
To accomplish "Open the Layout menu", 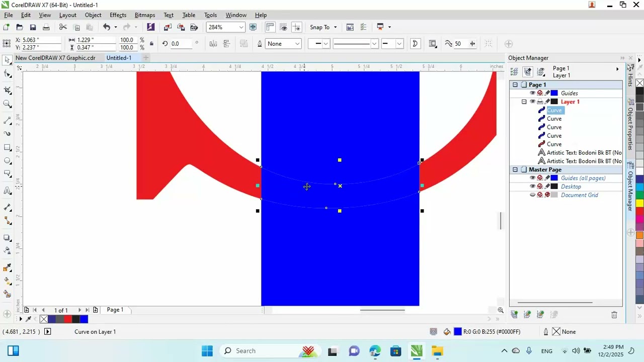I will 68,15.
